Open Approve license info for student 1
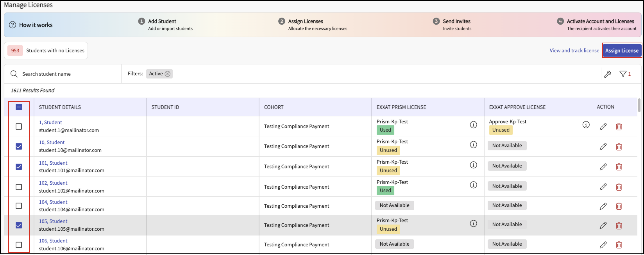Viewport: 644px width, 255px height. [x=586, y=125]
